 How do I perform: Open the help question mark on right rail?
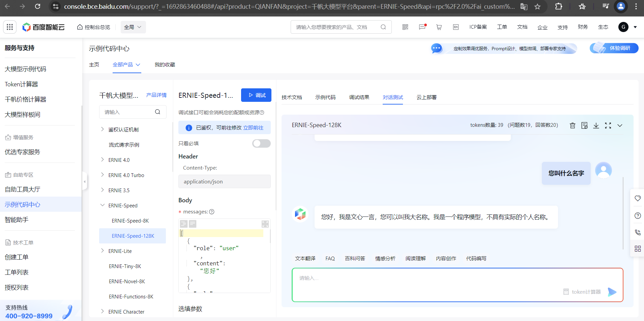pyautogui.click(x=638, y=215)
